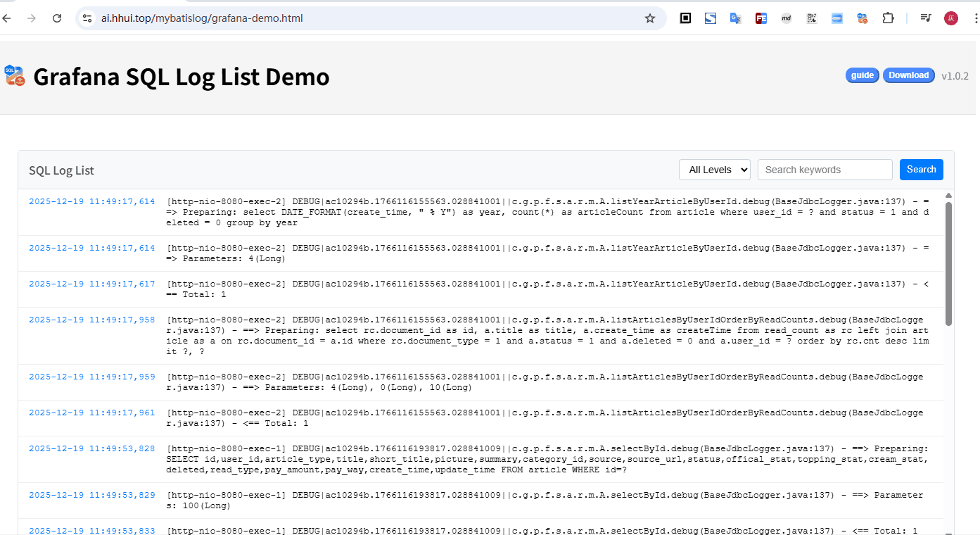The width and height of the screenshot is (980, 535).
Task: Click the QR code extension icon
Action: tap(812, 18)
